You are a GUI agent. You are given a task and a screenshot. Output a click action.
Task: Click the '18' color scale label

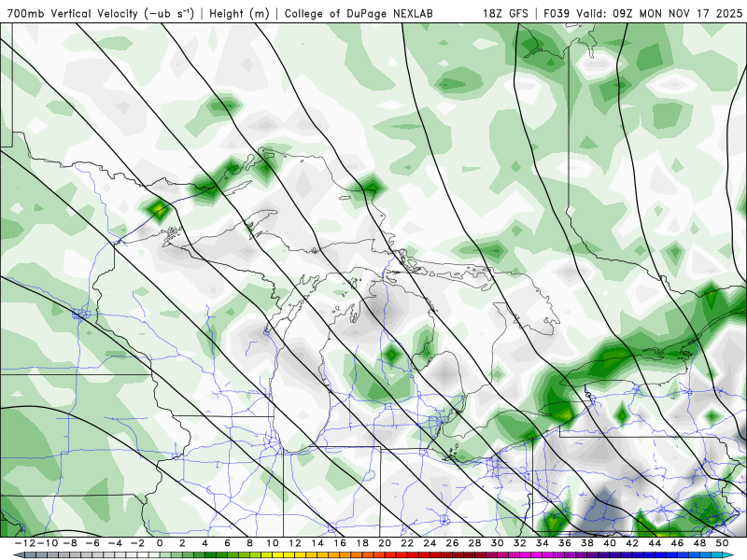pos(362,543)
